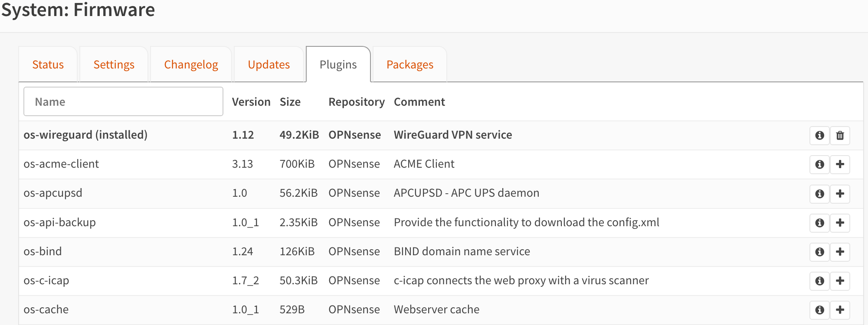Viewport: 868px width, 325px height.
Task: Open the Settings tab
Action: (114, 65)
